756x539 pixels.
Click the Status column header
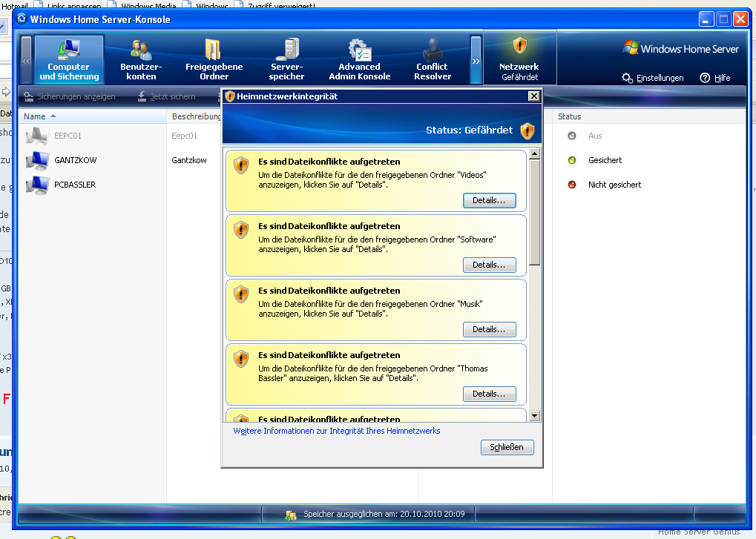click(648, 116)
